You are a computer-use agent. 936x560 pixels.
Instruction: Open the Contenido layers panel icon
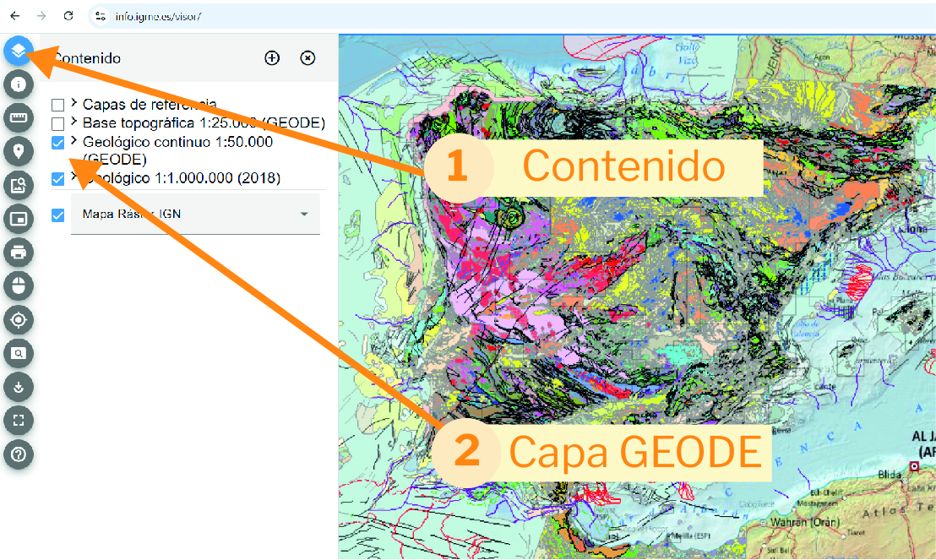pyautogui.click(x=19, y=52)
